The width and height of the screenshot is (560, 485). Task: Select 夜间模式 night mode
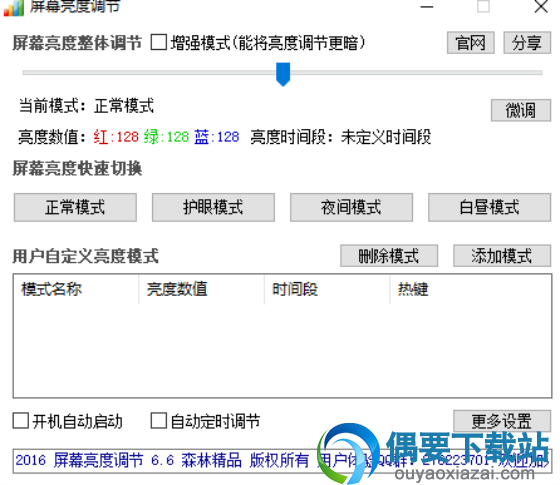[351, 207]
